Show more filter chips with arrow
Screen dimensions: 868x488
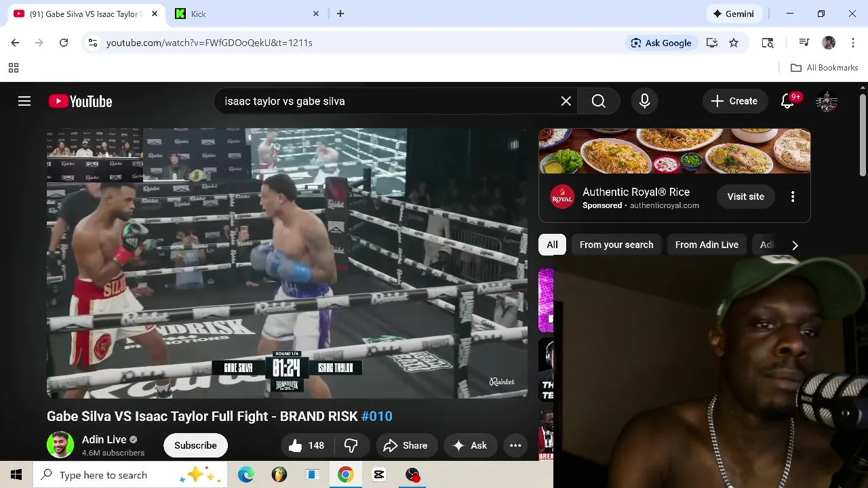795,245
